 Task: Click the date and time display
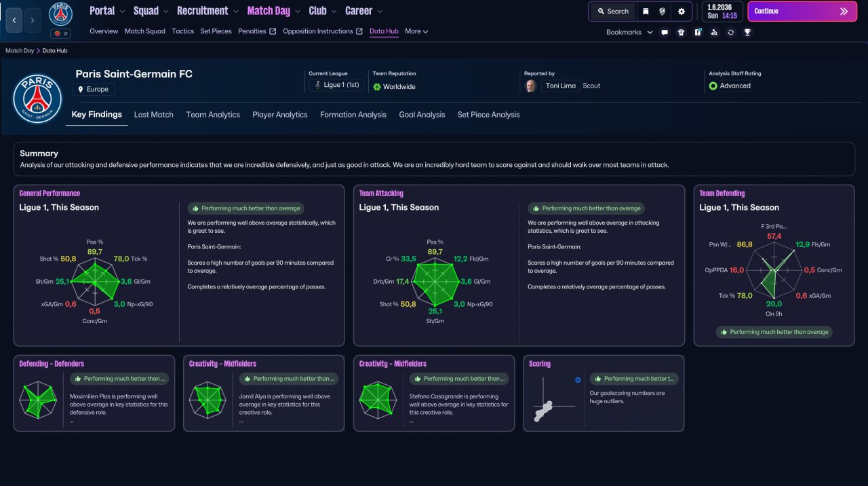click(722, 12)
